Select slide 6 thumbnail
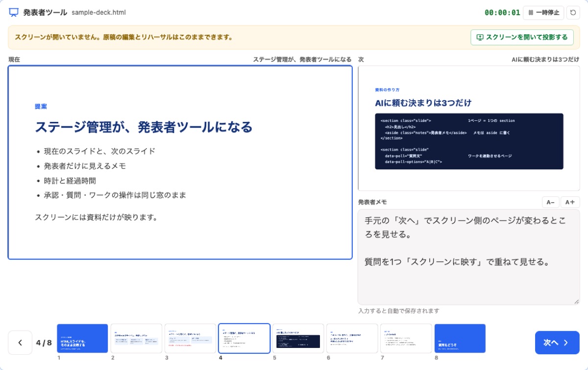Viewport: 588px width, 370px height. click(352, 338)
